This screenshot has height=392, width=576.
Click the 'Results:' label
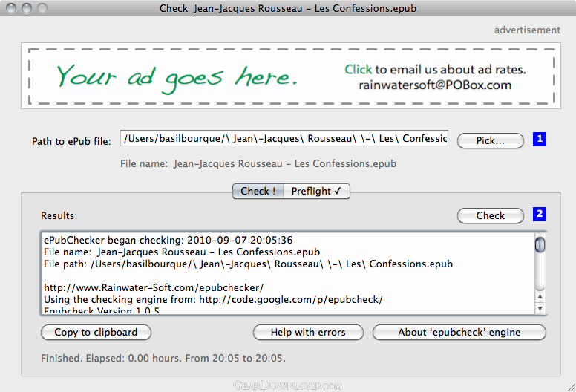pyautogui.click(x=59, y=215)
